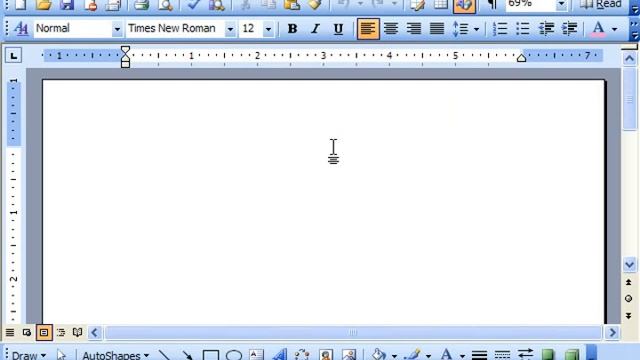The height and width of the screenshot is (360, 640).
Task: Toggle Bullets list formatting
Action: [523, 29]
